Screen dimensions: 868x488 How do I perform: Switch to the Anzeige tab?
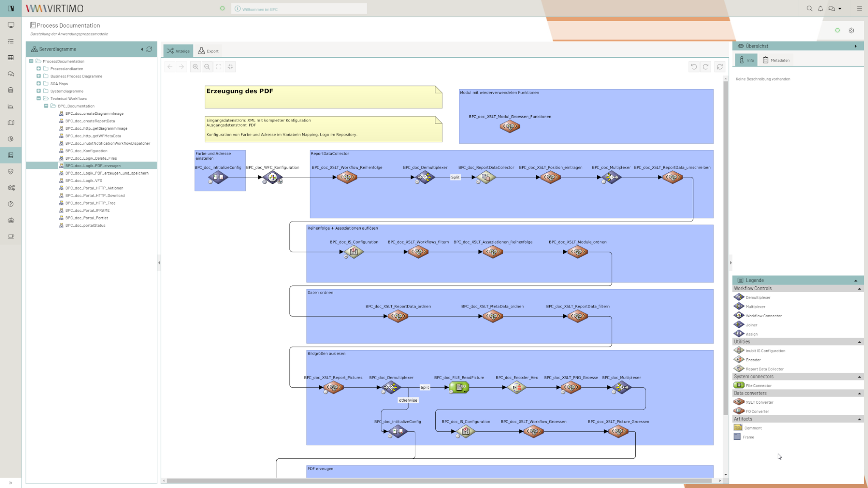tap(178, 51)
